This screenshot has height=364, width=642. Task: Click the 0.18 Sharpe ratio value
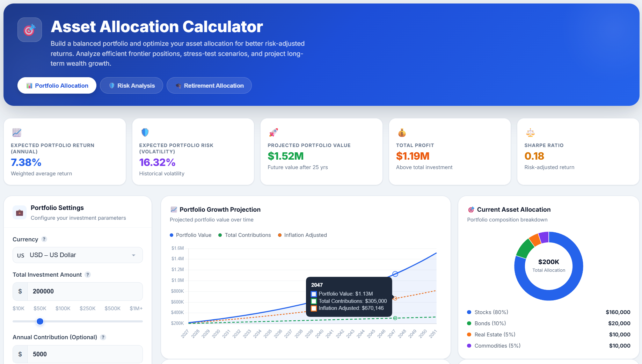(x=534, y=156)
